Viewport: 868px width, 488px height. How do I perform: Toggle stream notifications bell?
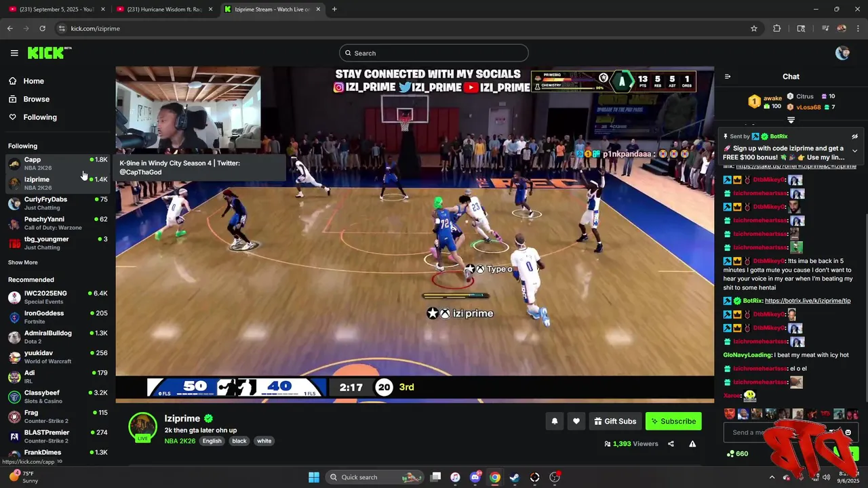[554, 421]
